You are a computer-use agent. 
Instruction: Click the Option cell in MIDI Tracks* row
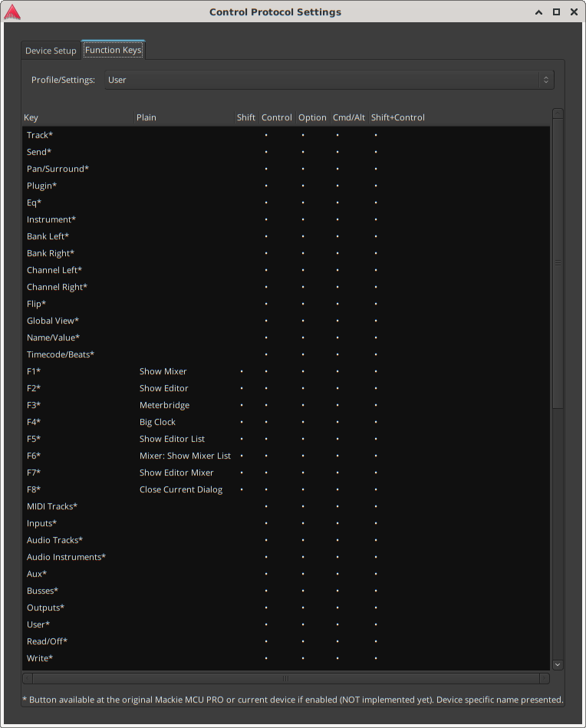(303, 506)
